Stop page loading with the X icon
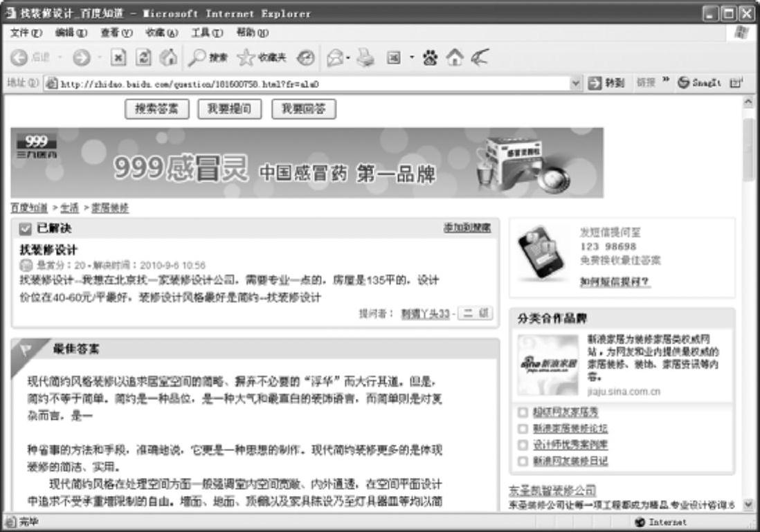The height and width of the screenshot is (532, 760). [x=118, y=57]
